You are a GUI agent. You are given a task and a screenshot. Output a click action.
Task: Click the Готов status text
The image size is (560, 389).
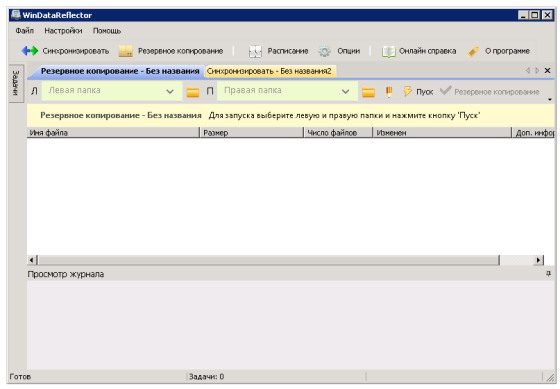20,376
